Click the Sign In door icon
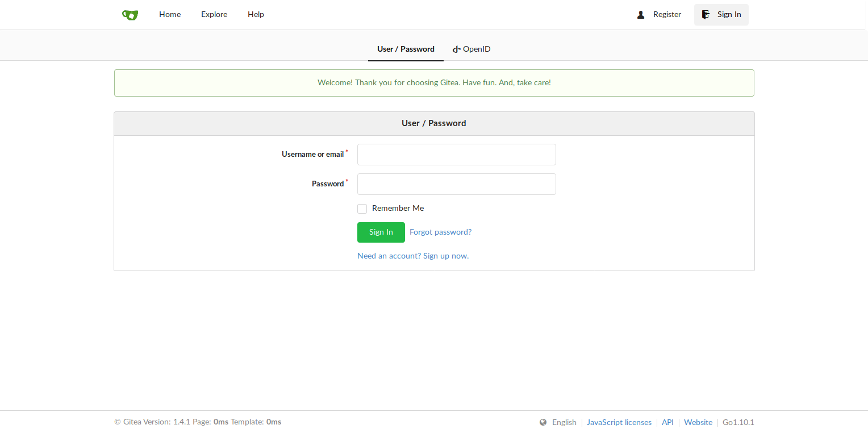Image resolution: width=868 pixels, height=433 pixels. coord(706,15)
